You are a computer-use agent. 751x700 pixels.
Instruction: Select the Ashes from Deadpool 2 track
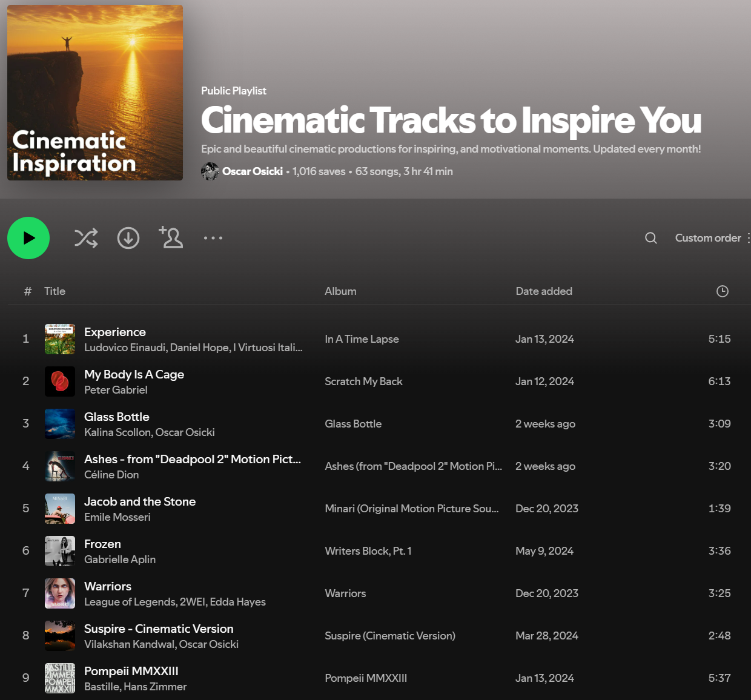point(193,459)
